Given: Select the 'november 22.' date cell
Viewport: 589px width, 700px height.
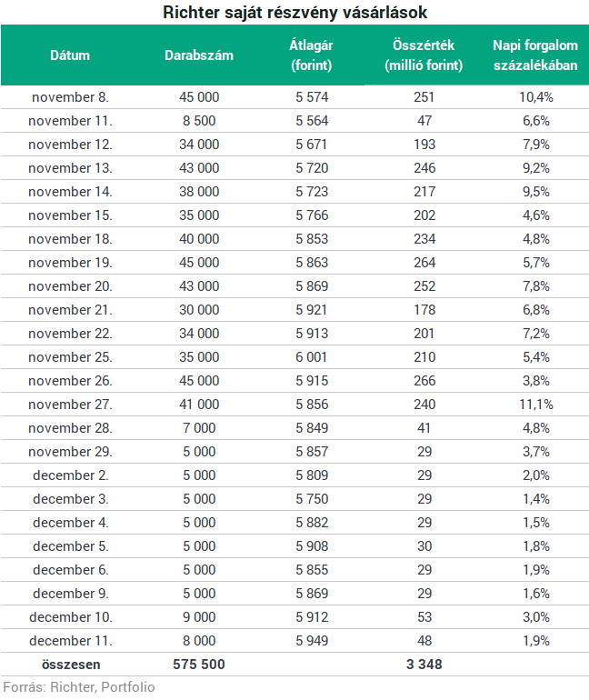Looking at the screenshot, I should pos(71,334).
